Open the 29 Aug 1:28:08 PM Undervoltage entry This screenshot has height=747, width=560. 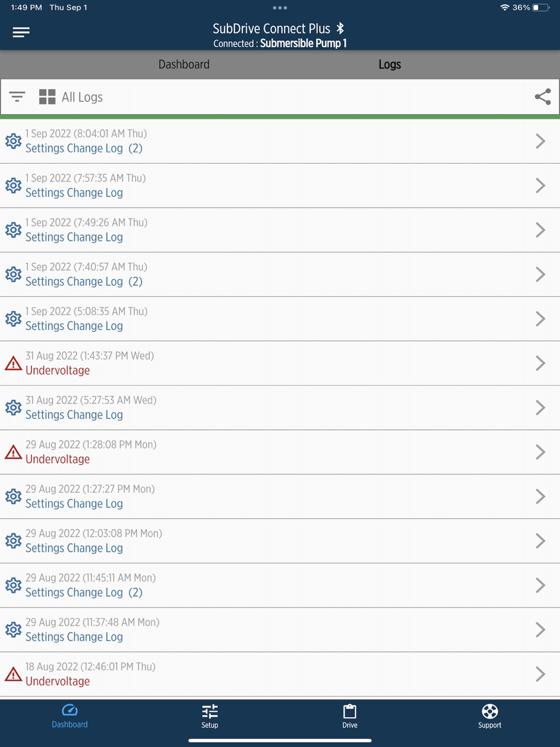tap(280, 452)
